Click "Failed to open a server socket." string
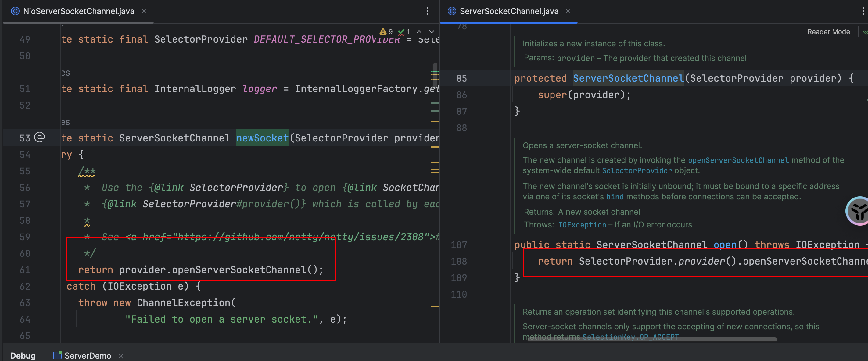The height and width of the screenshot is (361, 868). pos(221,319)
